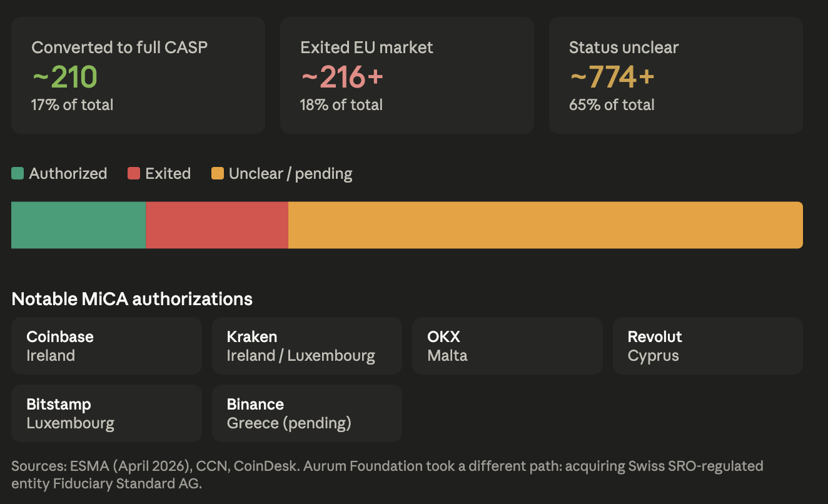The image size is (828, 504).
Task: Click the red Exited legend swatch
Action: point(134,173)
